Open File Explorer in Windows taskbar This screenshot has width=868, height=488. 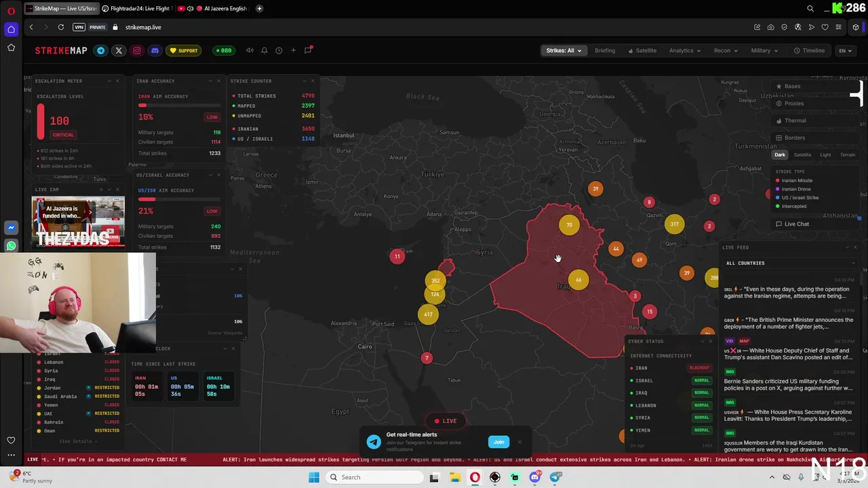tap(454, 477)
